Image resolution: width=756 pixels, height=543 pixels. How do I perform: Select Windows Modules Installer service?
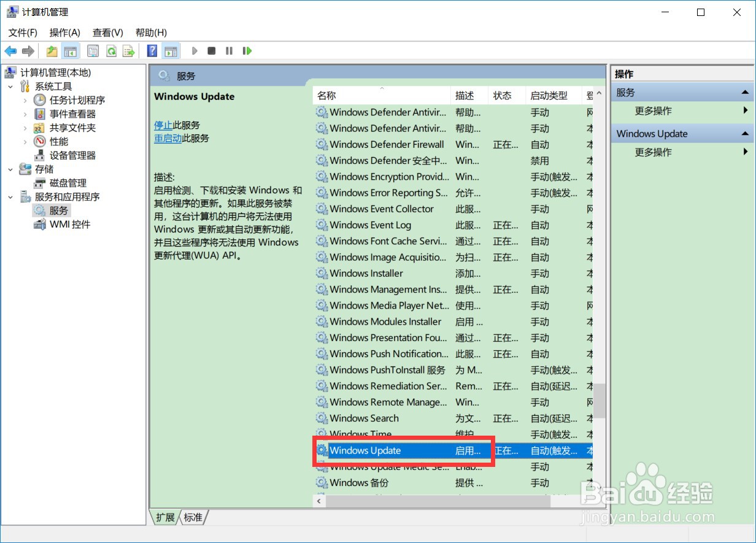click(453, 322)
